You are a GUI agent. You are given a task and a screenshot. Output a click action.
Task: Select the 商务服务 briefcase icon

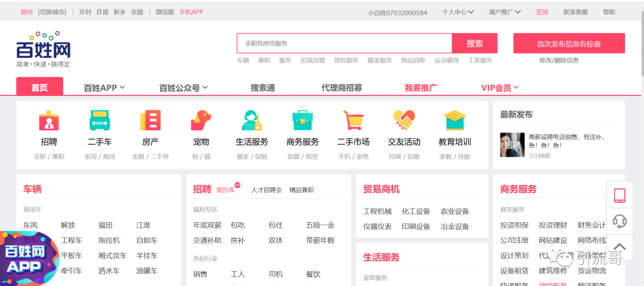coord(302,121)
